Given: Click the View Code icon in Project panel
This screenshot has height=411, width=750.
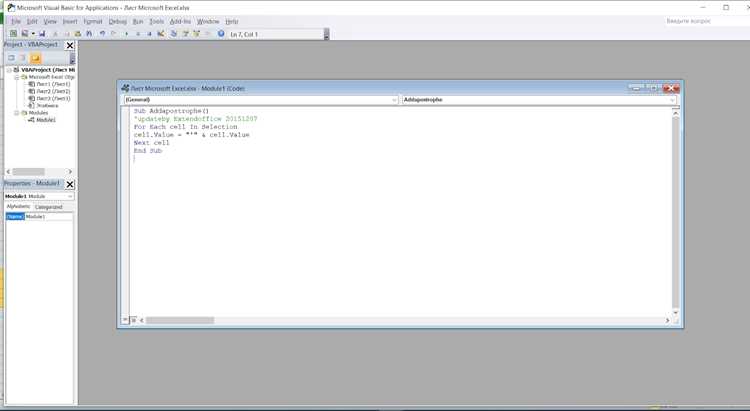Looking at the screenshot, I should (11, 58).
